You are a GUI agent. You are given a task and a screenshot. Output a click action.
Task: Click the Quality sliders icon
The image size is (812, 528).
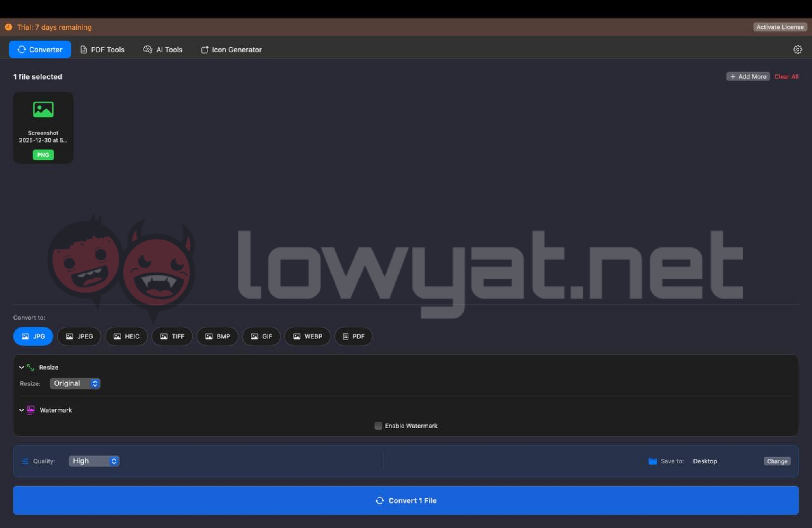coord(25,461)
